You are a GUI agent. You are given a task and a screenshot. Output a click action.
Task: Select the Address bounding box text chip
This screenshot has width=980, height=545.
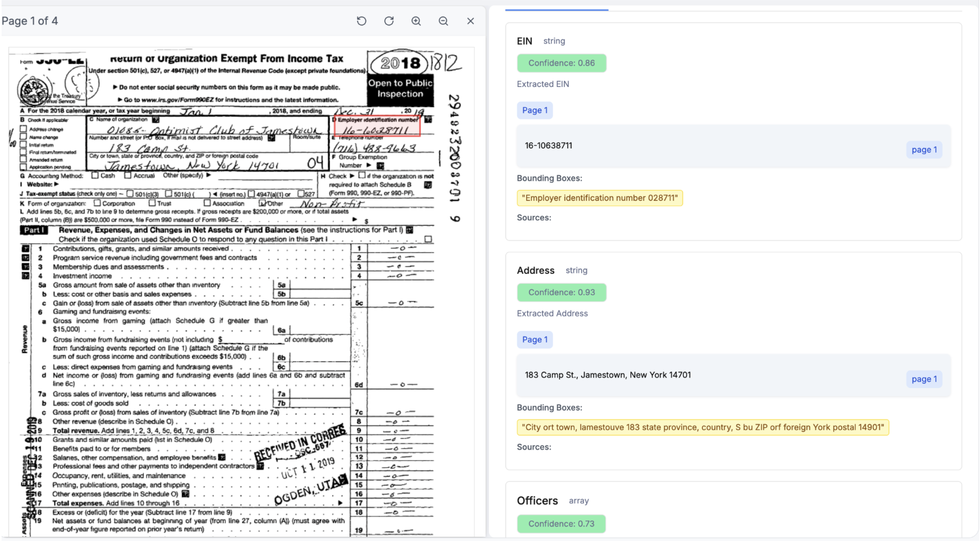702,428
